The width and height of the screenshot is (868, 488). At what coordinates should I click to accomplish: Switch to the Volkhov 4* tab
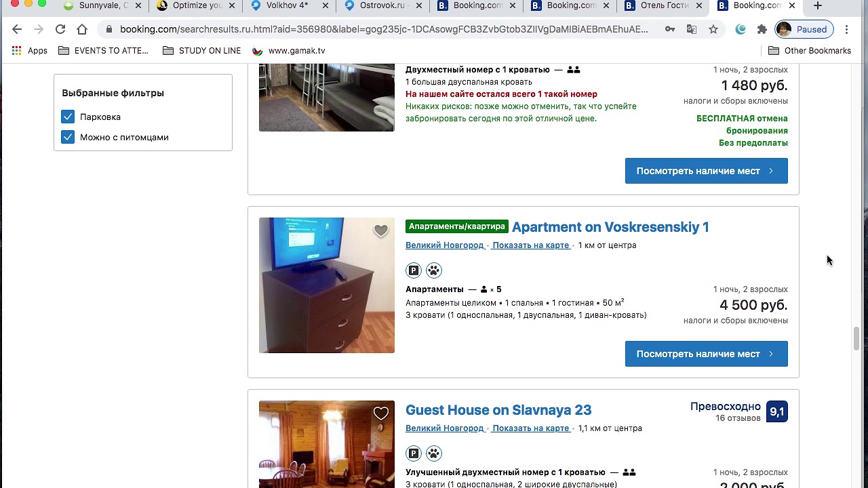click(288, 6)
